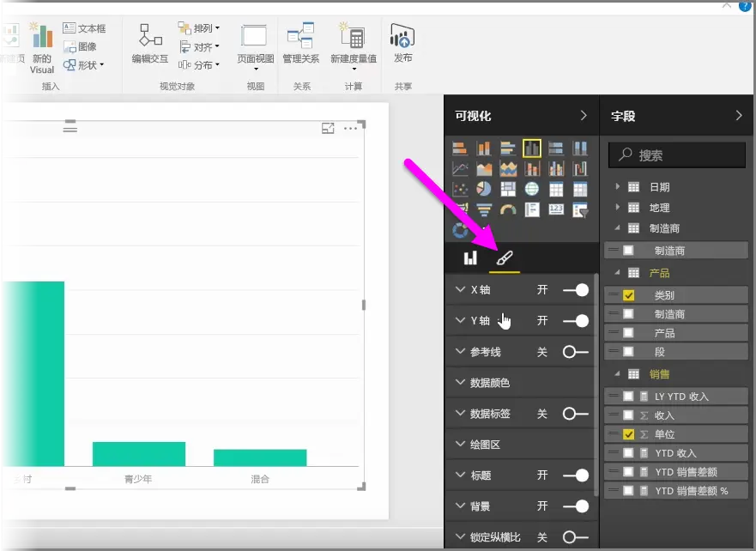
Task: Choose the line chart visualization
Action: coord(460,169)
